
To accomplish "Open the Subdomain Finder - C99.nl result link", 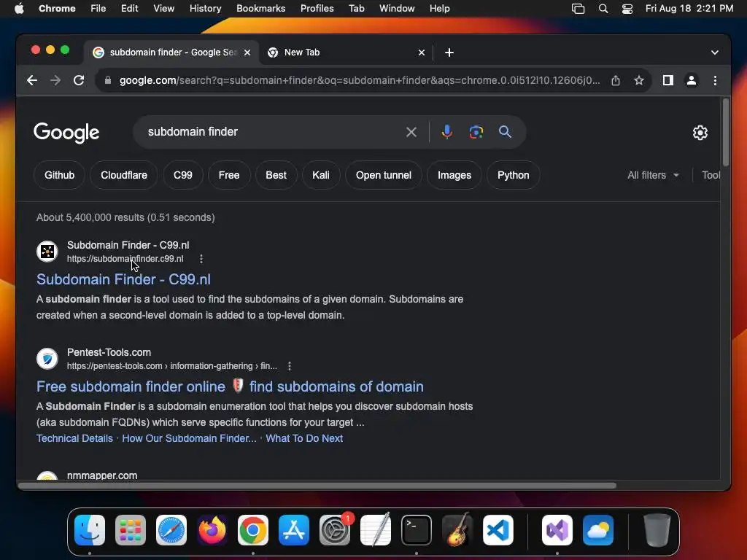I will [x=123, y=279].
